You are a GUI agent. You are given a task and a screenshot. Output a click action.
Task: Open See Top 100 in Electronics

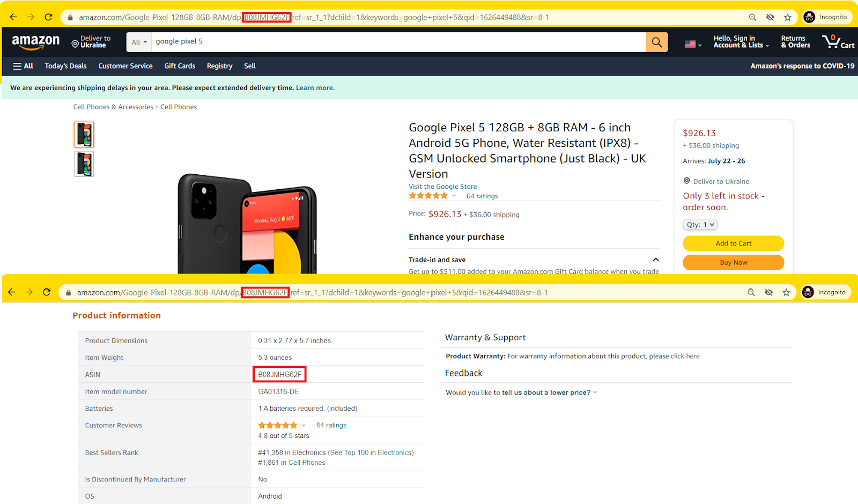click(371, 453)
